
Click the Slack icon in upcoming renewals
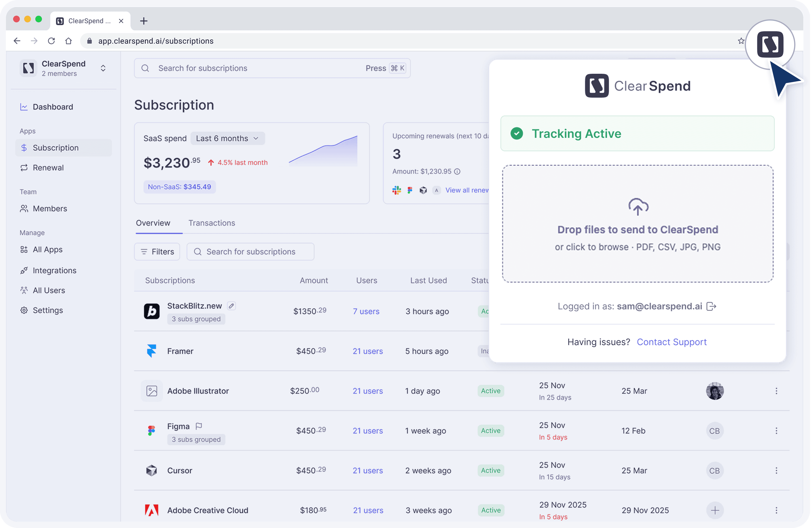[x=397, y=190]
